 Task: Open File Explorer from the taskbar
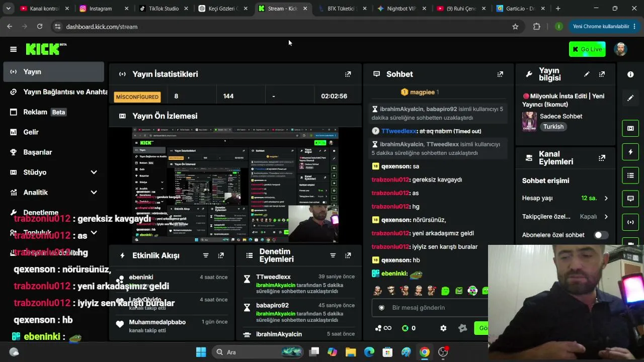[x=351, y=352]
